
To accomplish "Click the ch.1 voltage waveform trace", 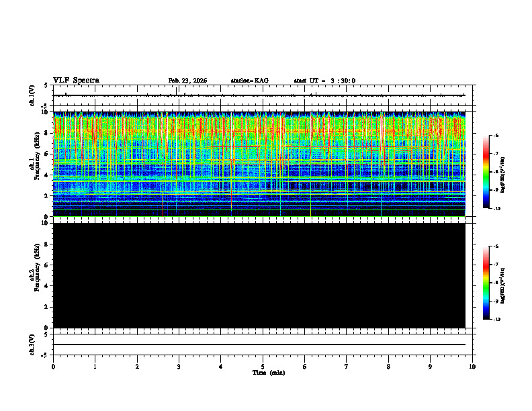I will click(x=259, y=95).
